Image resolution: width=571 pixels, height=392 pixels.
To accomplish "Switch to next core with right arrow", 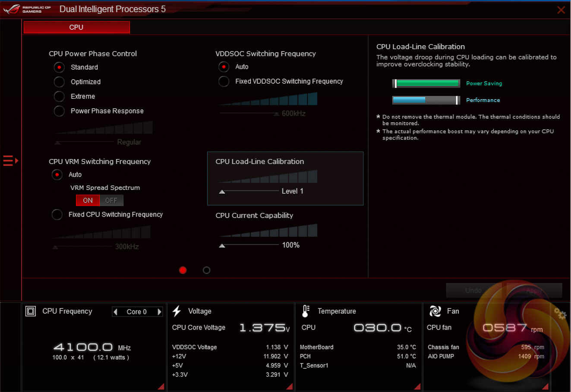I will (x=159, y=312).
